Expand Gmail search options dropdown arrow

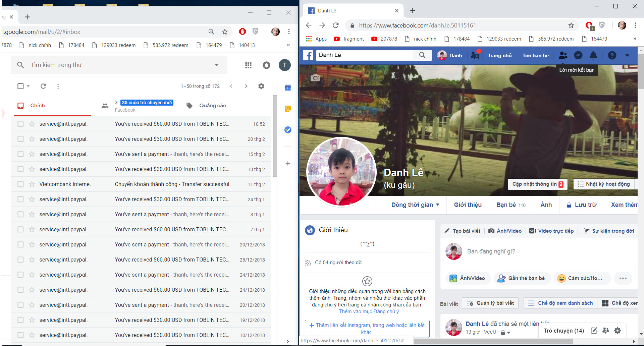coord(217,65)
